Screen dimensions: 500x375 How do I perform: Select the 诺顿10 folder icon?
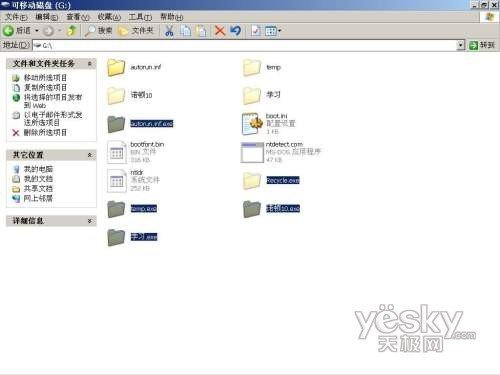pos(116,95)
